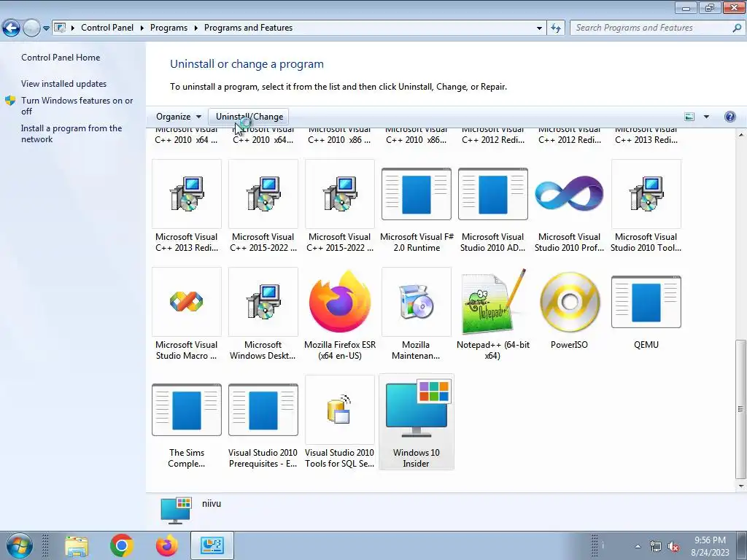747x560 pixels.
Task: Select Microsoft Windows Desktop runtime icon
Action: pyautogui.click(x=263, y=301)
